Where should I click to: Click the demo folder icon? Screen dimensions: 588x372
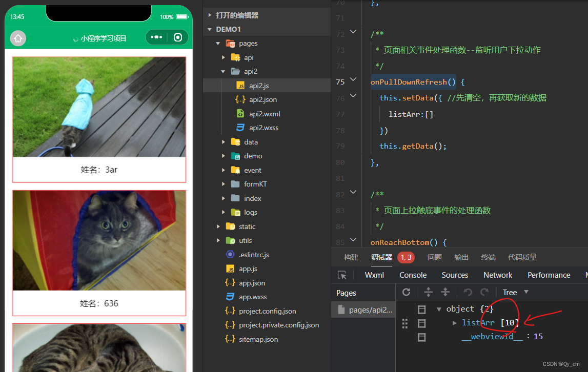pos(235,156)
